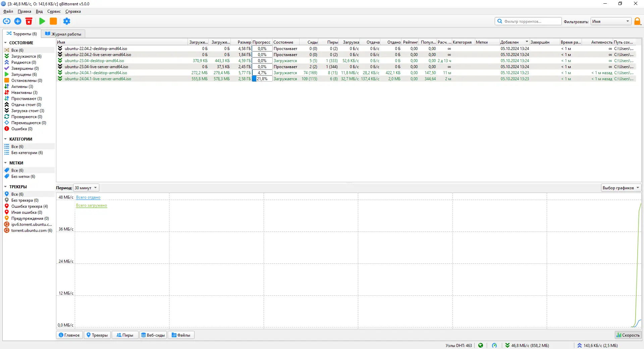Open settings via the blue gear icon
This screenshot has height=349, width=644.
(67, 21)
